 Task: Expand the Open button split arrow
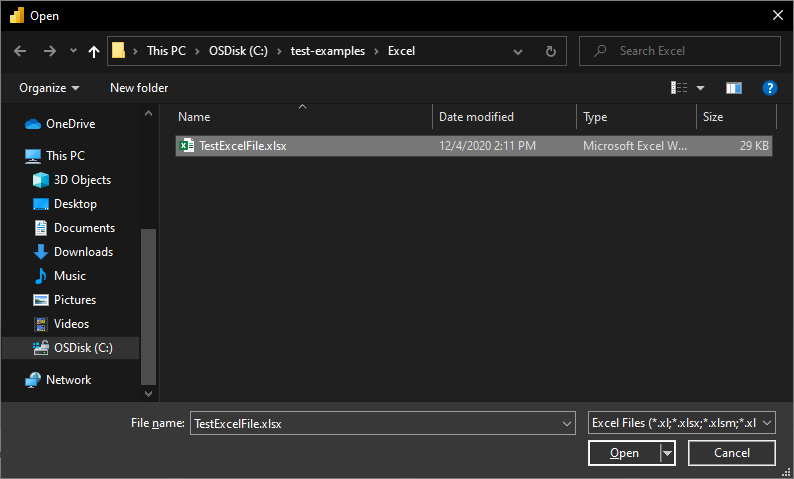tap(667, 453)
